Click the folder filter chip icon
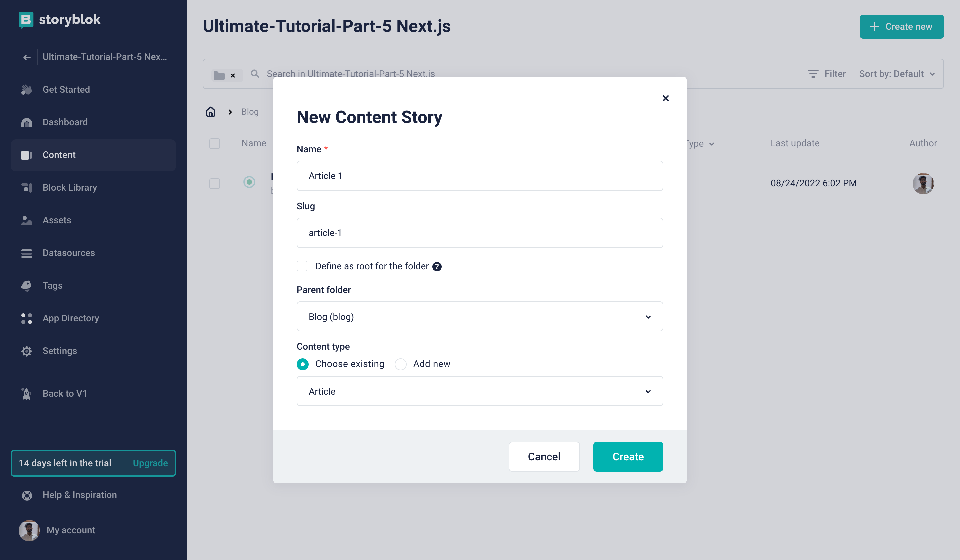The height and width of the screenshot is (560, 960). click(219, 75)
